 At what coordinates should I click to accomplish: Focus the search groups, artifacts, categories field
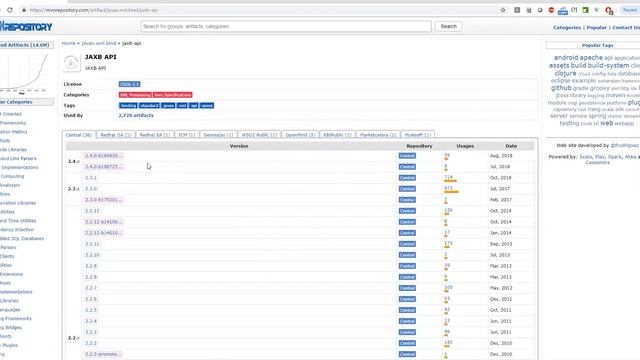click(x=286, y=26)
